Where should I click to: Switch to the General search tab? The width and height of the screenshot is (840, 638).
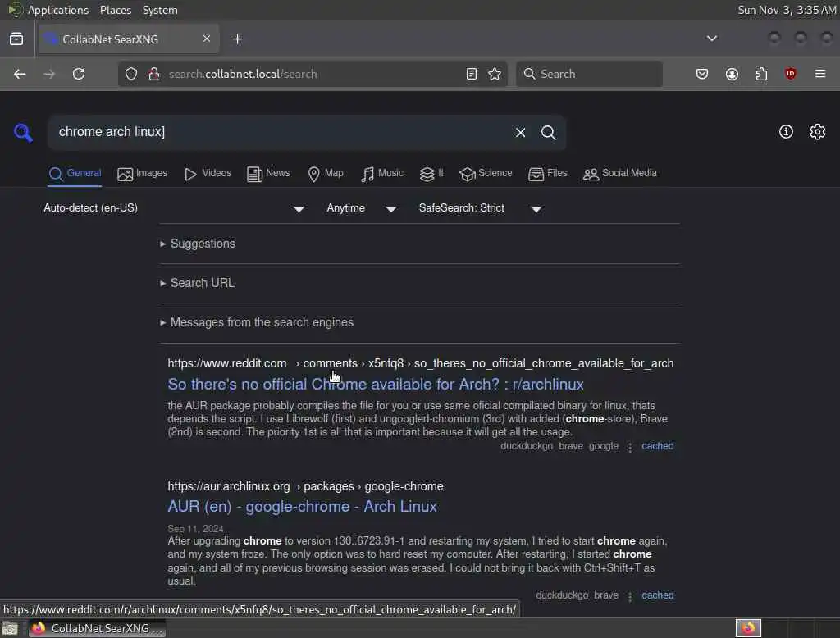click(x=75, y=174)
